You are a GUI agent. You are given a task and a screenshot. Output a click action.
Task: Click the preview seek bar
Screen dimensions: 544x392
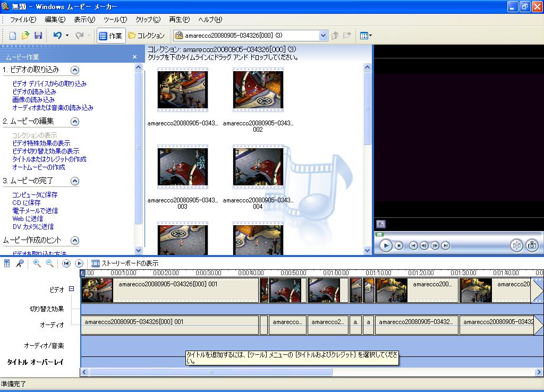tap(458, 234)
